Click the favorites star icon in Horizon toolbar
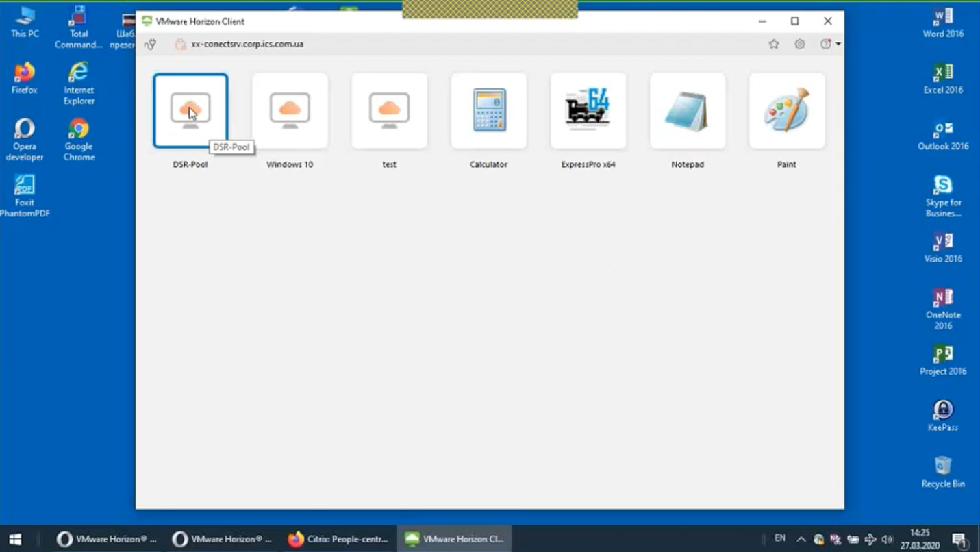This screenshot has width=980, height=552. pyautogui.click(x=774, y=44)
